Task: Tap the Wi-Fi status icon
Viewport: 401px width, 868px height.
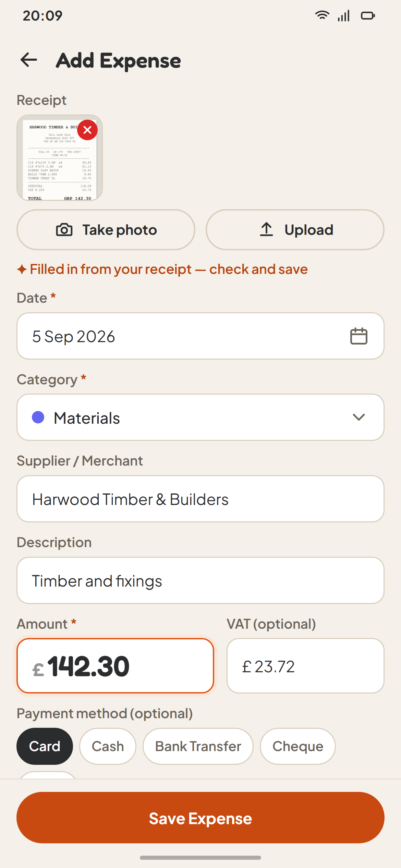Action: (x=322, y=15)
